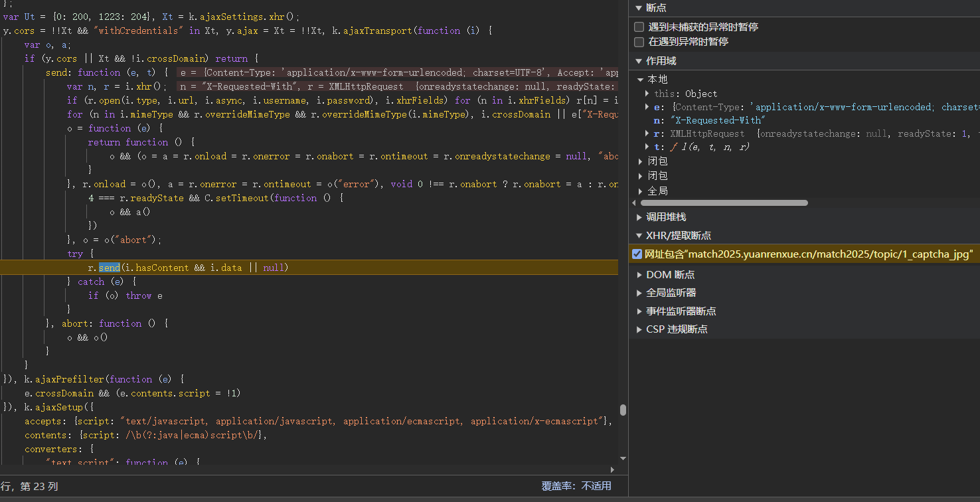Click the code editor scroll-down arrow

(x=623, y=458)
